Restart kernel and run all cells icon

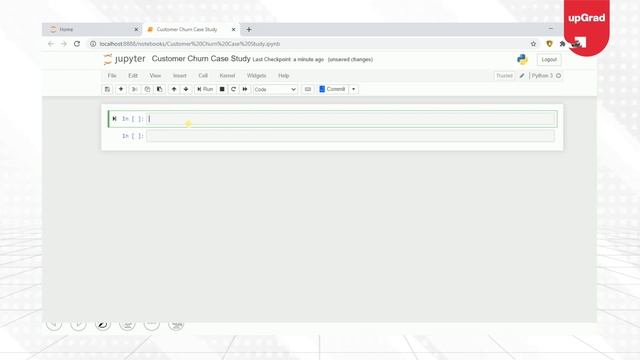point(245,89)
